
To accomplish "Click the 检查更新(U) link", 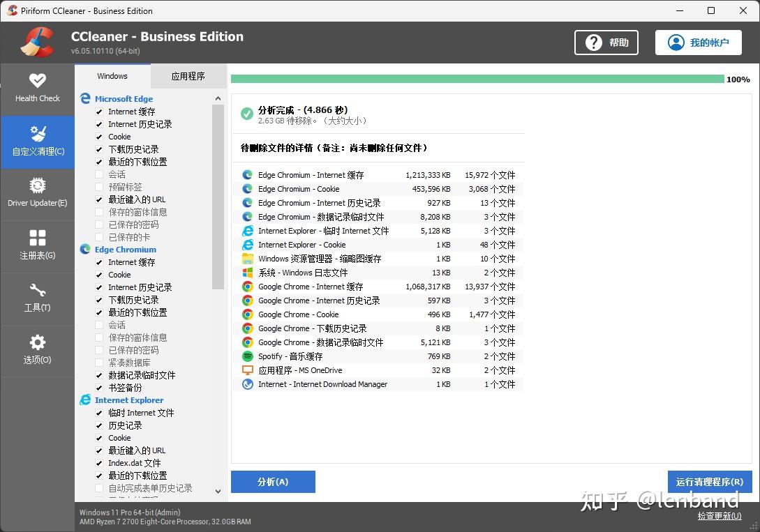I will tap(720, 516).
